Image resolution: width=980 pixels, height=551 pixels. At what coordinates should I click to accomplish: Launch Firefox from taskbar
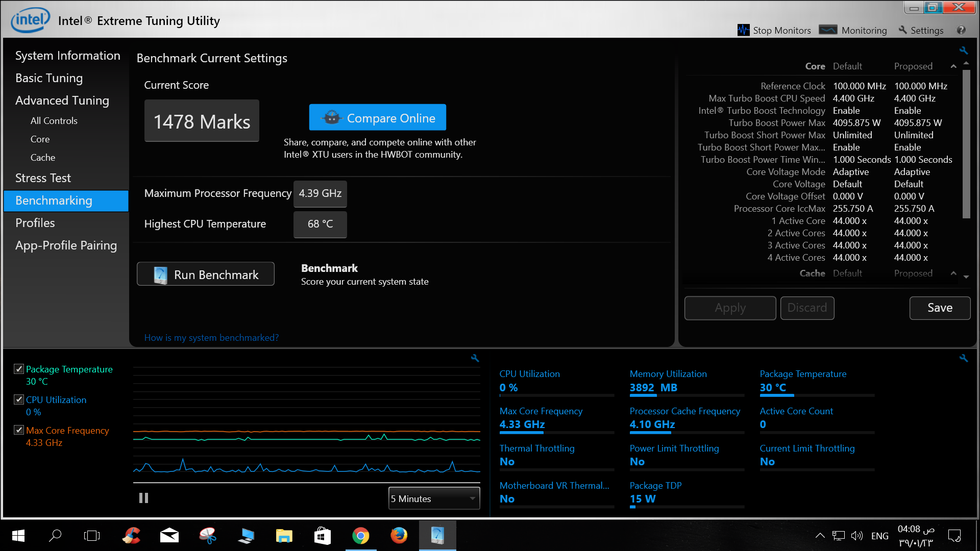click(399, 536)
